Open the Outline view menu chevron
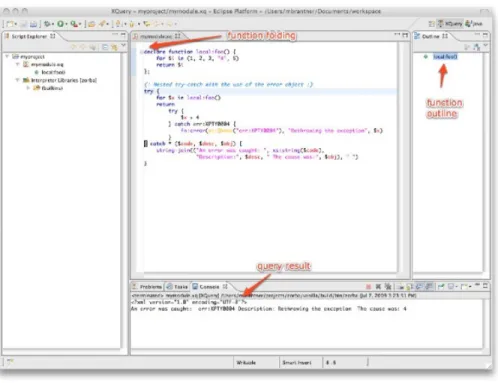Image resolution: width=498 pixels, height=383 pixels. tap(485, 46)
